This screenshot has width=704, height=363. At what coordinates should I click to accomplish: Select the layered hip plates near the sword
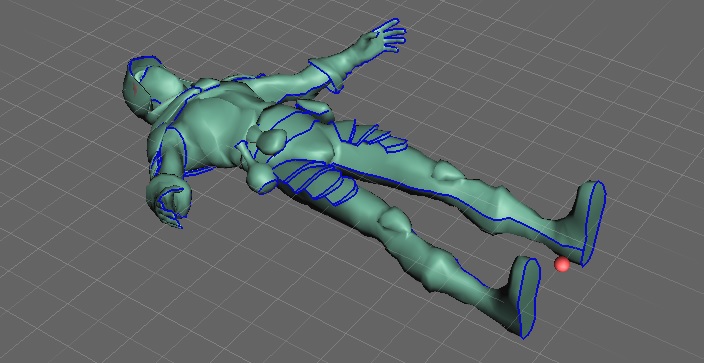coord(314,181)
